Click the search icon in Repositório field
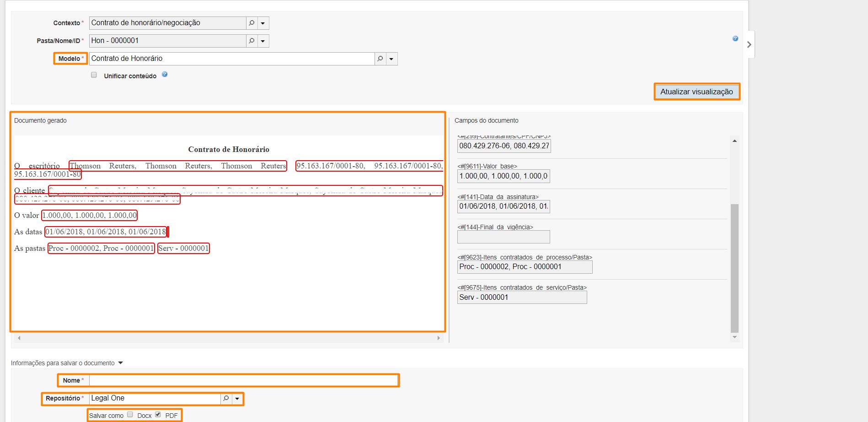 coord(226,399)
